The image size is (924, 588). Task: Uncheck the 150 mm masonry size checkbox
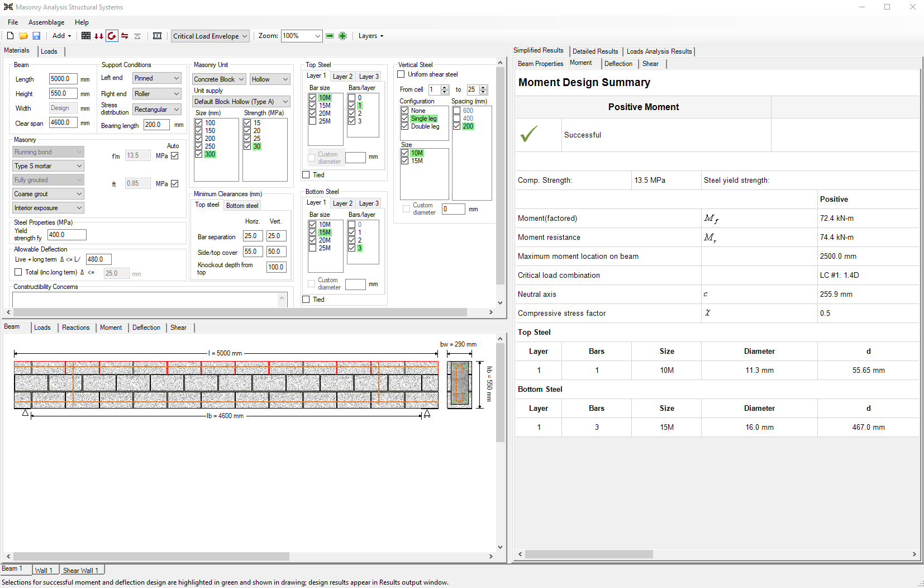(x=199, y=131)
